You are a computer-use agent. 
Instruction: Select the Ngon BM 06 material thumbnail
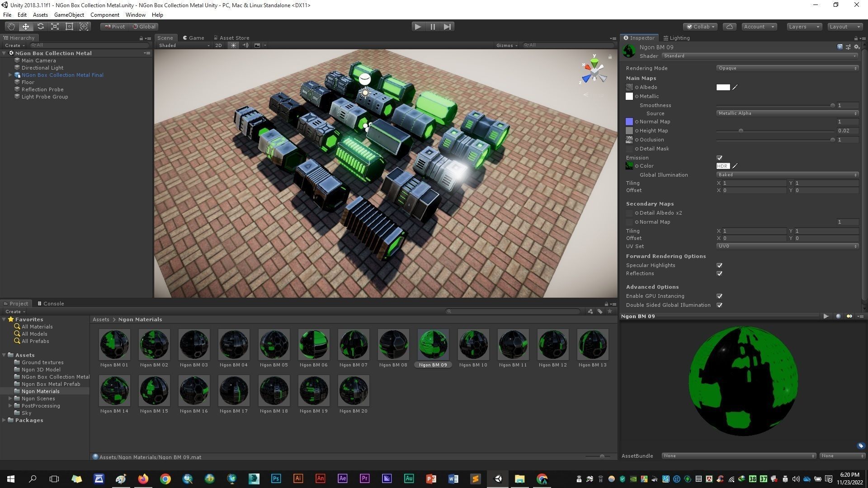(314, 344)
